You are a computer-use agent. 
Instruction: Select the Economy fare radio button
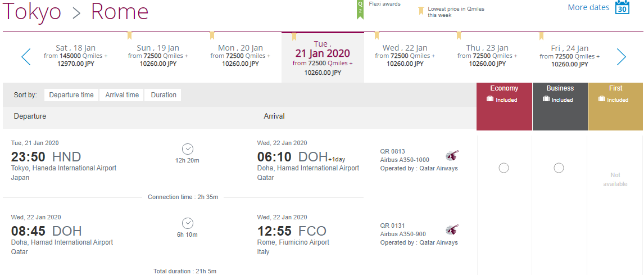click(x=504, y=168)
